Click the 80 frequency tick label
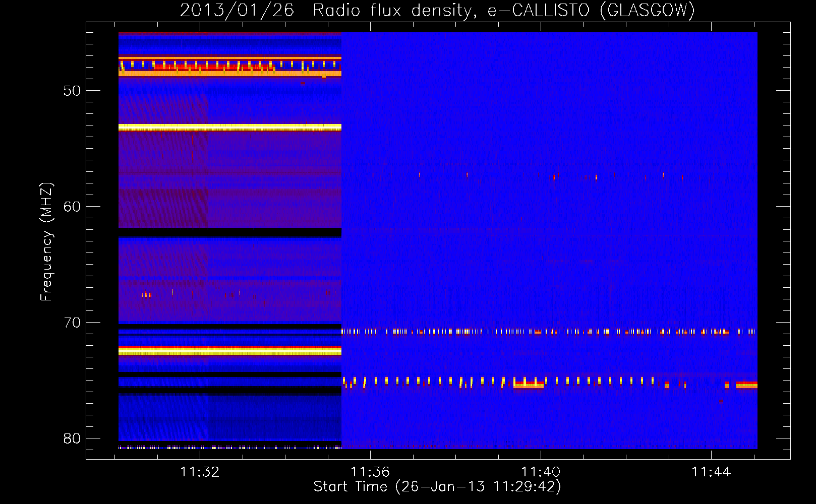The image size is (816, 504). 72,438
